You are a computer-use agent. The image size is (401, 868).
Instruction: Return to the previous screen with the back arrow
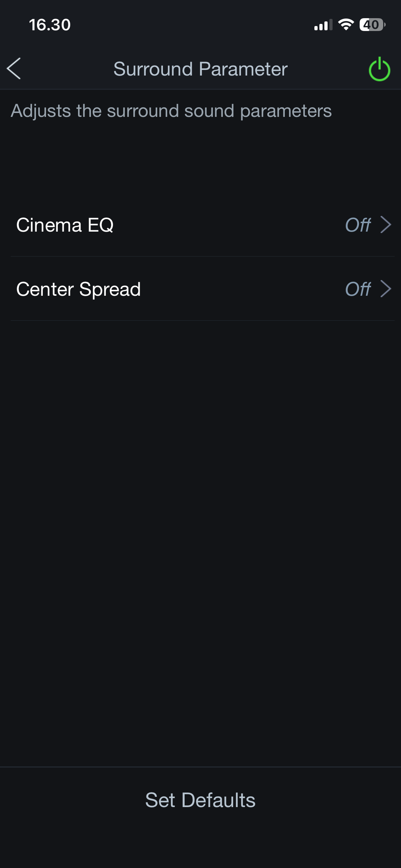click(14, 68)
